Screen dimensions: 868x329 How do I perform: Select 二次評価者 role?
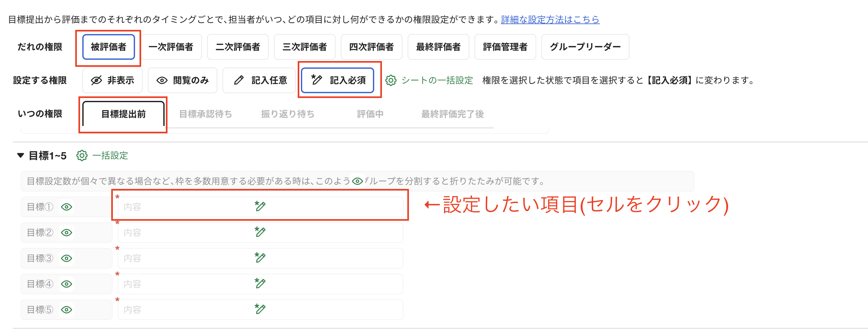[x=238, y=47]
